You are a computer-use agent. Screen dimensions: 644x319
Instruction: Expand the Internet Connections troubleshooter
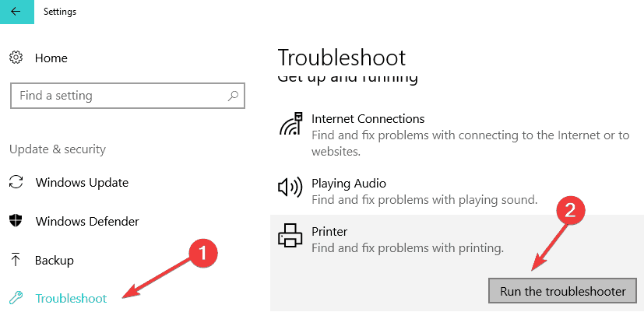(x=368, y=119)
